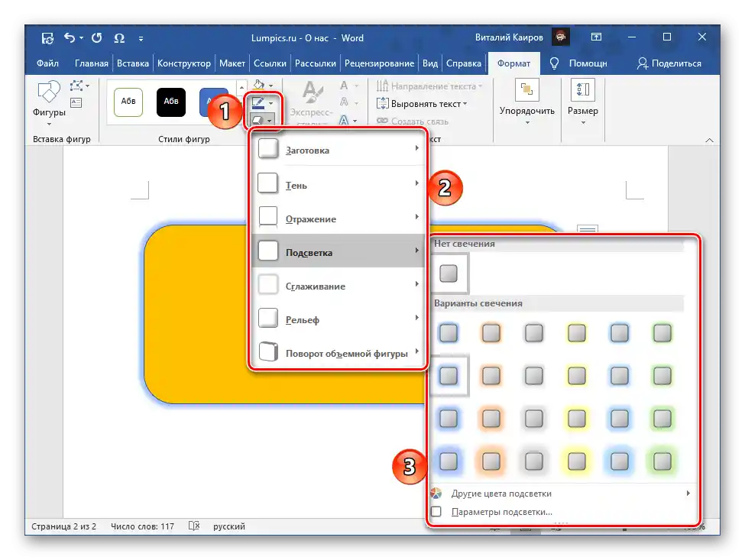Open the Макет tab
This screenshot has width=745, height=560.
click(x=232, y=63)
